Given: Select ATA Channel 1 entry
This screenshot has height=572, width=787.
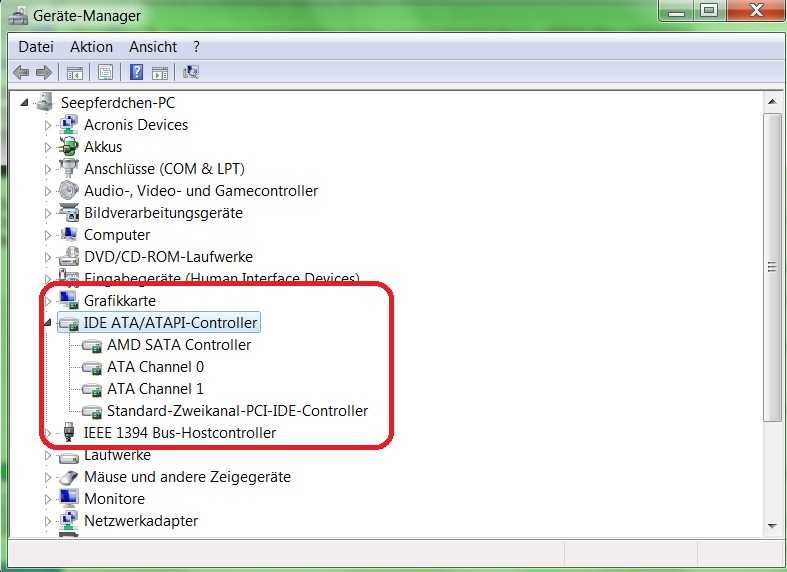Looking at the screenshot, I should 155,389.
